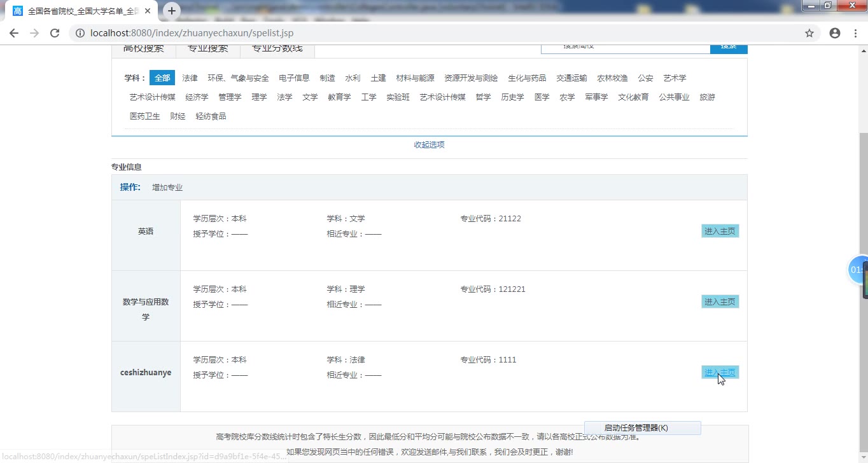Switch to 高校搜索 tab

[144, 49]
